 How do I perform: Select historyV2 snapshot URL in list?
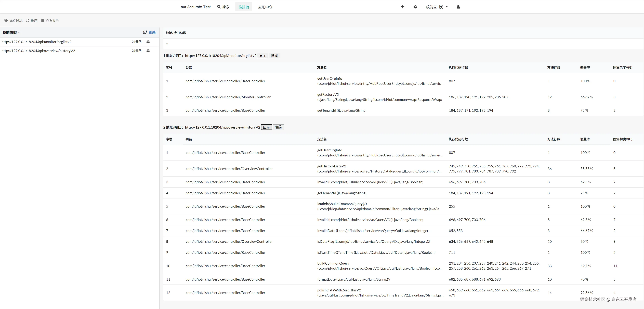[38, 51]
